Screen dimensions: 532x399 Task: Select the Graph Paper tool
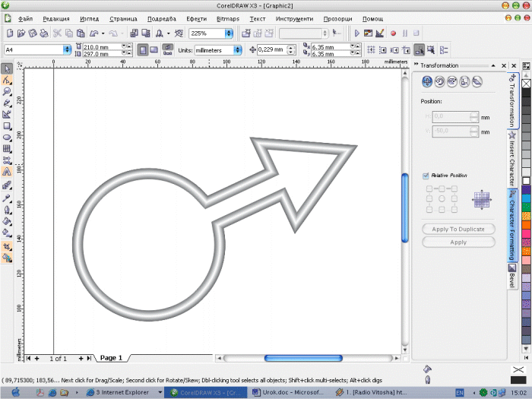tap(7, 149)
